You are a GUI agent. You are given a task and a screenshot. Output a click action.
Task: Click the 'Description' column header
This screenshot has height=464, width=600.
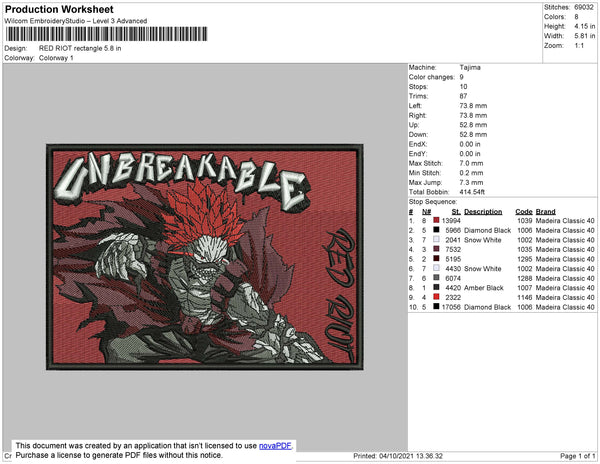point(483,212)
